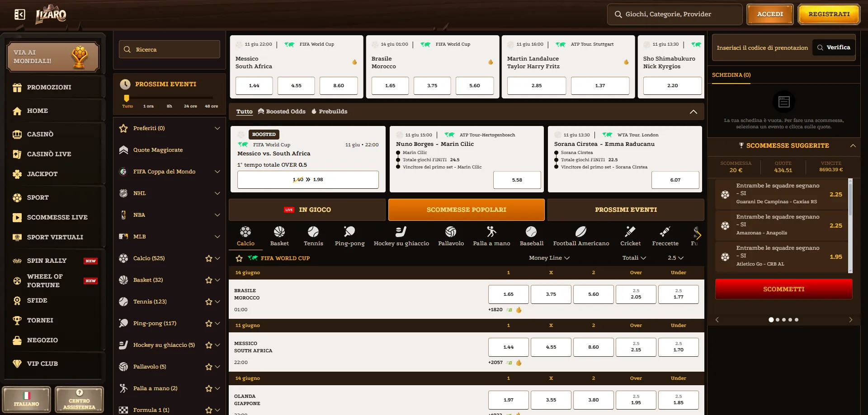868x415 pixels.
Task: Open Totali market dropdown
Action: click(634, 258)
